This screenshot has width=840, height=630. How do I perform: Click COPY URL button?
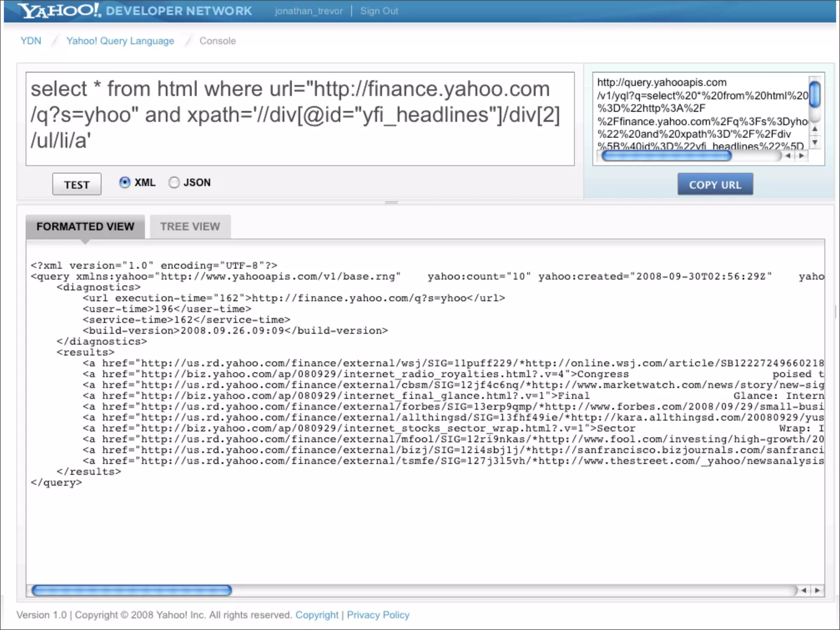pos(715,184)
